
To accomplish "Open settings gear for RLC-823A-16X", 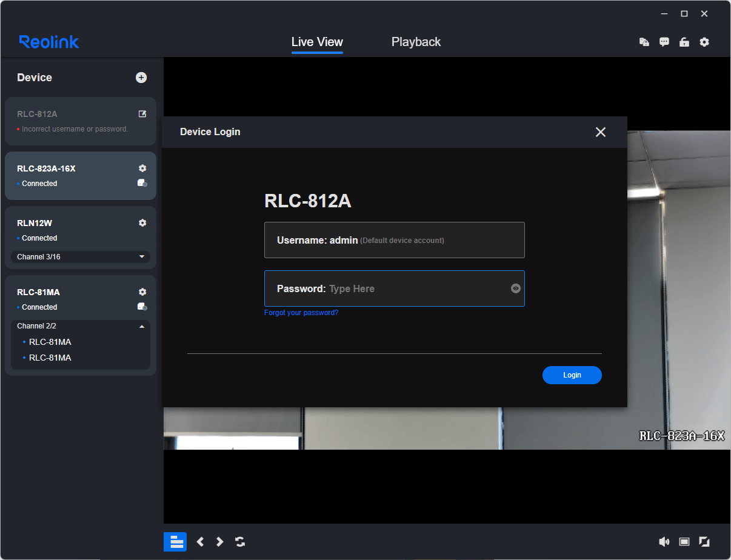I will pyautogui.click(x=142, y=168).
